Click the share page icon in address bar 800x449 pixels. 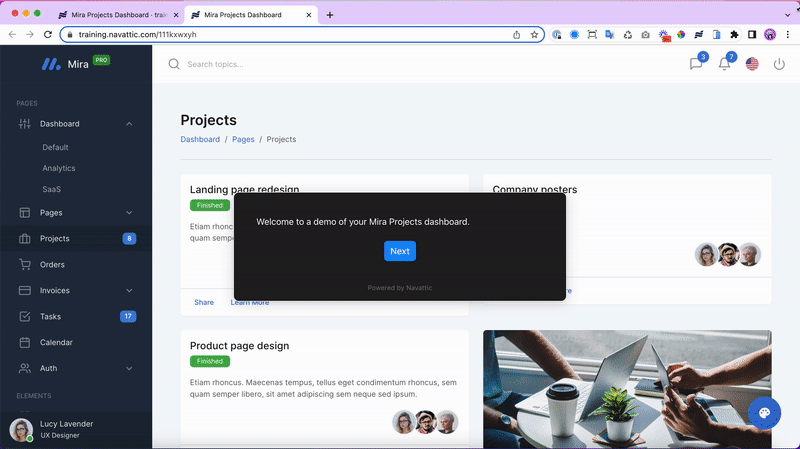tap(516, 34)
